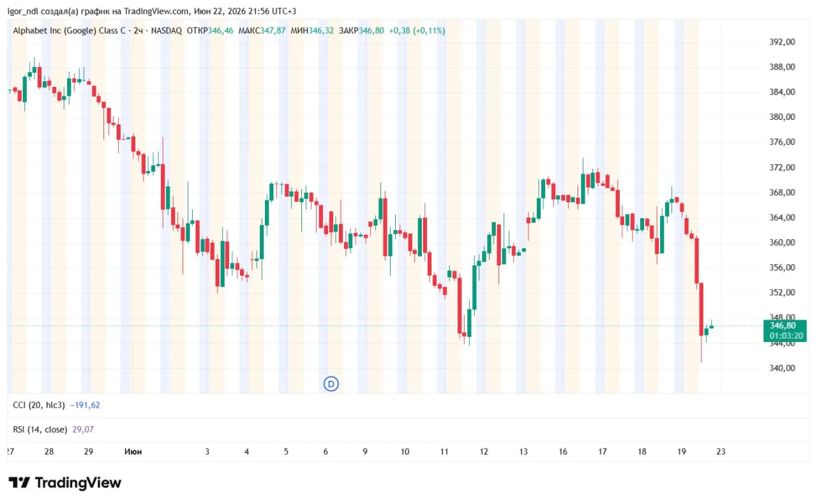Click date 10 on the time axis
This screenshot has width=817, height=504.
(x=405, y=452)
